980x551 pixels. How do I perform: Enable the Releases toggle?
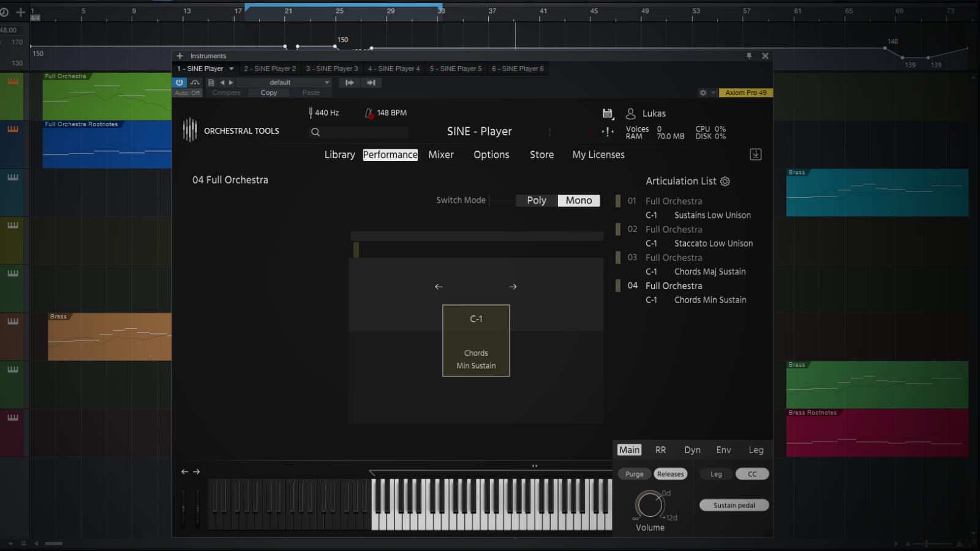(670, 473)
